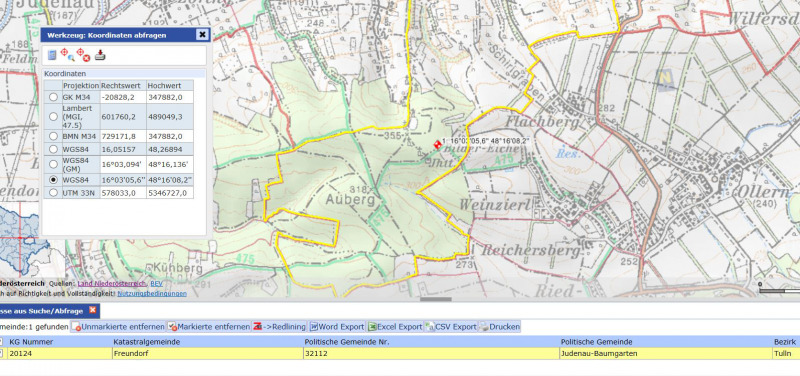Select the BMN M34 radio option
This screenshot has height=376, width=800.
(x=53, y=136)
